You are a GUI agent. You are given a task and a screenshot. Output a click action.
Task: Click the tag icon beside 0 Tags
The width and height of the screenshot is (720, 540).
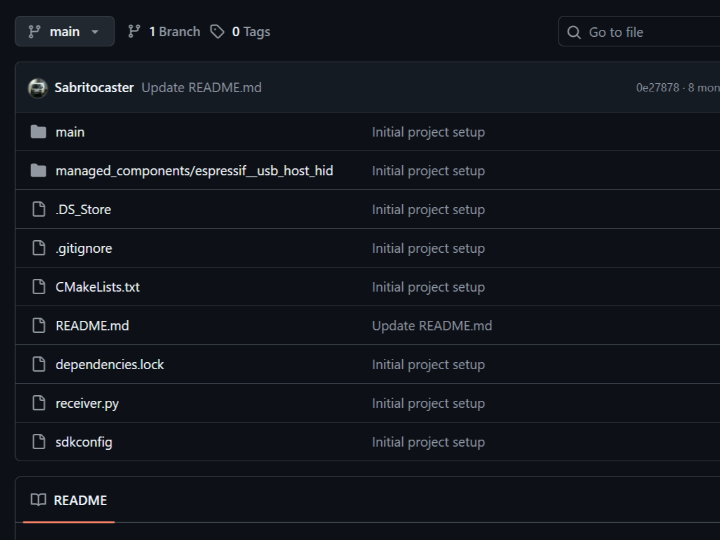pos(217,32)
